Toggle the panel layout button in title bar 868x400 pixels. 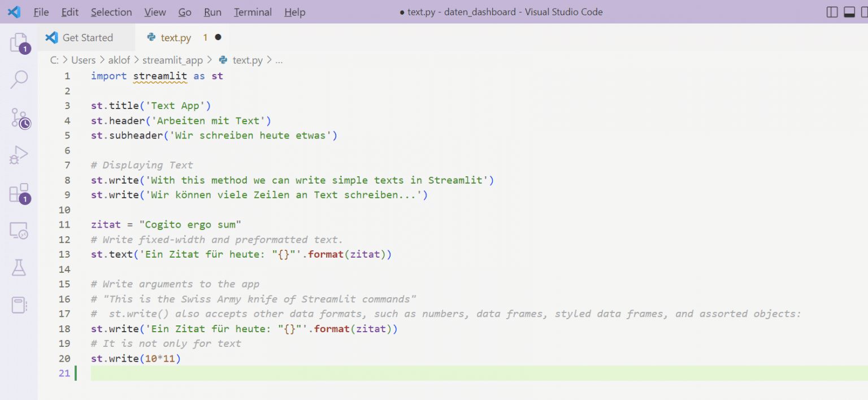coord(849,12)
